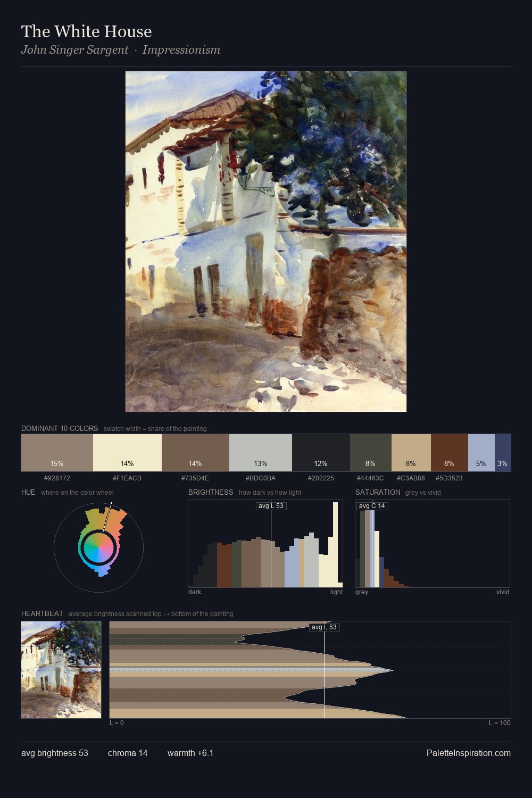532x798 pixels.
Task: Choose the grey 13% swatch #BDC0BA
Action: pos(261,453)
